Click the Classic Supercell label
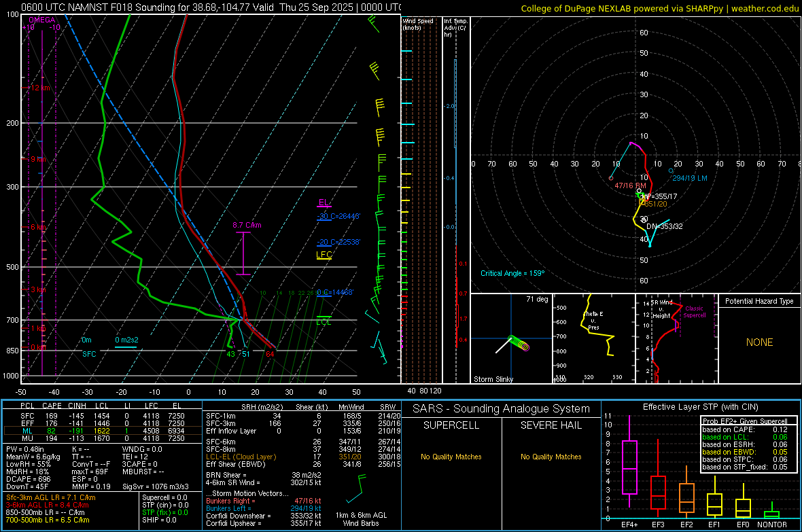This screenshot has width=802, height=532. (694, 312)
